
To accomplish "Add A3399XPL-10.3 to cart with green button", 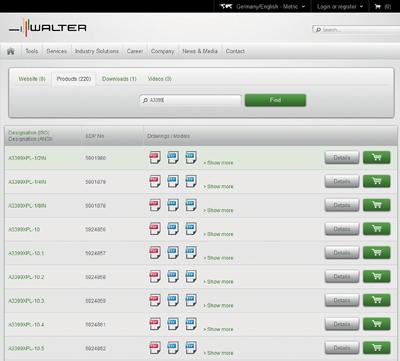I will coord(377,300).
